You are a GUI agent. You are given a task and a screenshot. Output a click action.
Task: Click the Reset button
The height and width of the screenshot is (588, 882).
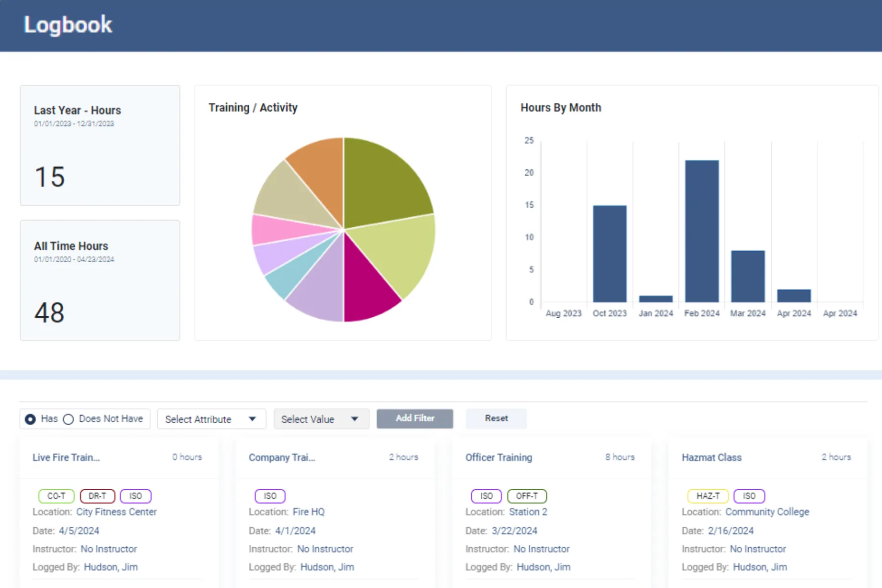tap(496, 418)
